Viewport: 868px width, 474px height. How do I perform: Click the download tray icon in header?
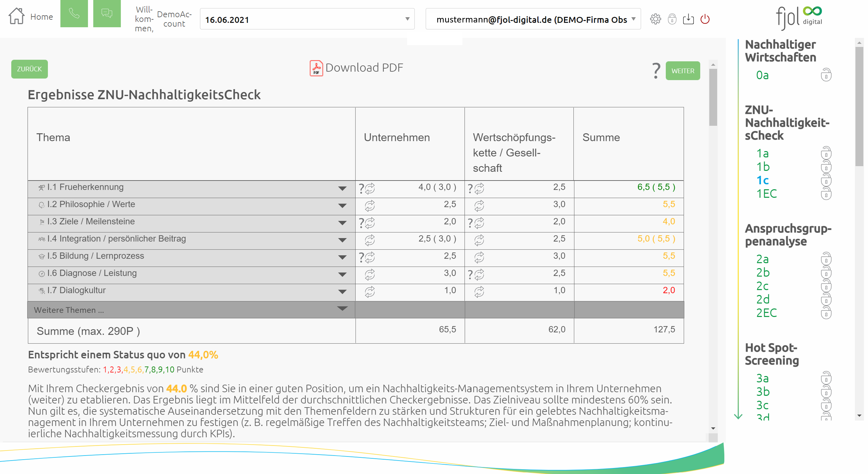pos(688,19)
